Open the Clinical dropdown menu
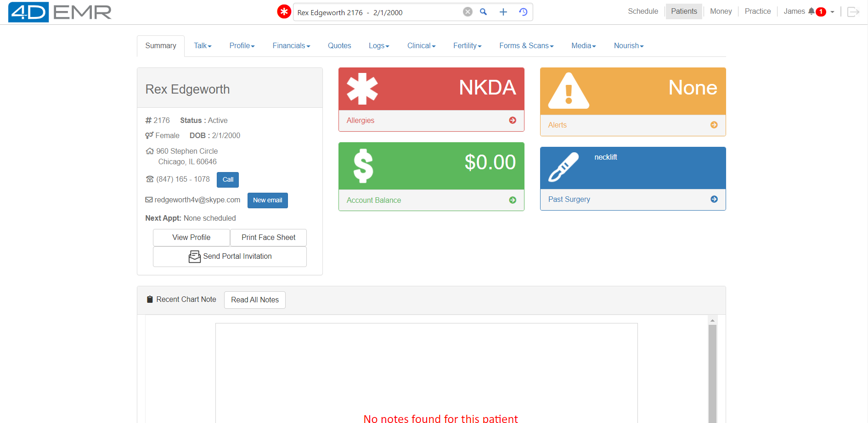868x423 pixels. tap(421, 45)
